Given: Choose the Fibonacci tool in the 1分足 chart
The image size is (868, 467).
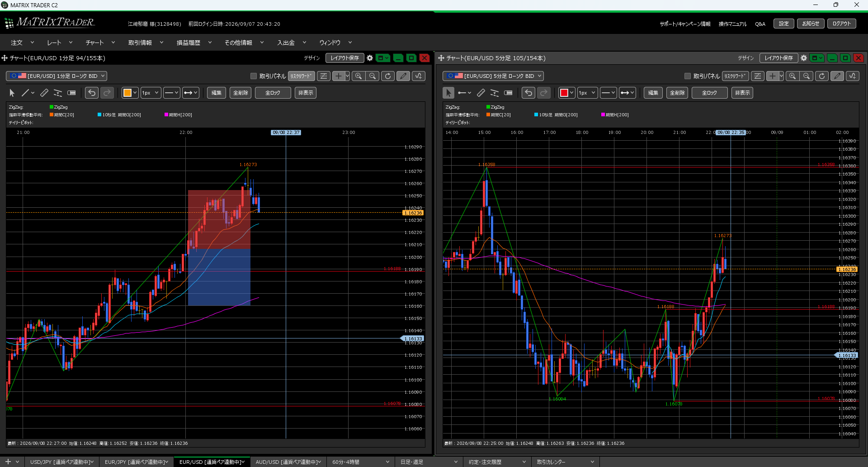Looking at the screenshot, I should click(x=58, y=93).
